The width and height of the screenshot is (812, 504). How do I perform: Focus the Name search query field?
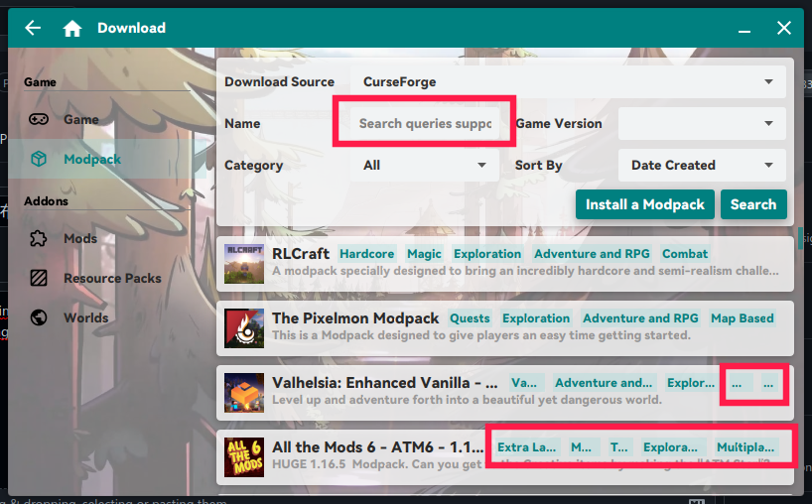click(x=425, y=124)
